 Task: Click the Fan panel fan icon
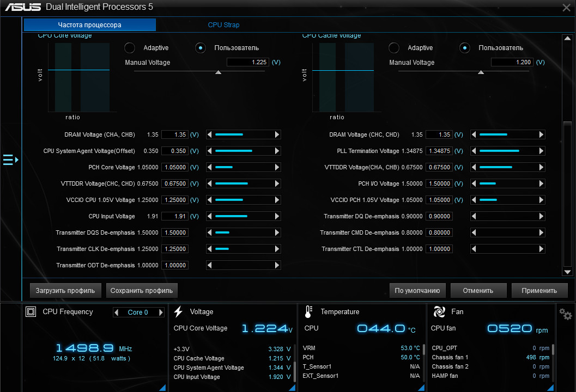[x=439, y=311]
